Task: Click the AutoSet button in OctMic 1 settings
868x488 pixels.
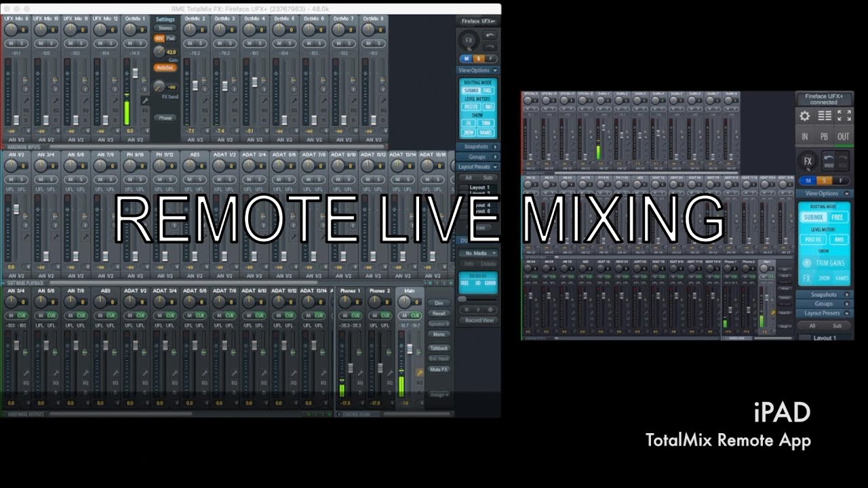Action: coord(165,68)
